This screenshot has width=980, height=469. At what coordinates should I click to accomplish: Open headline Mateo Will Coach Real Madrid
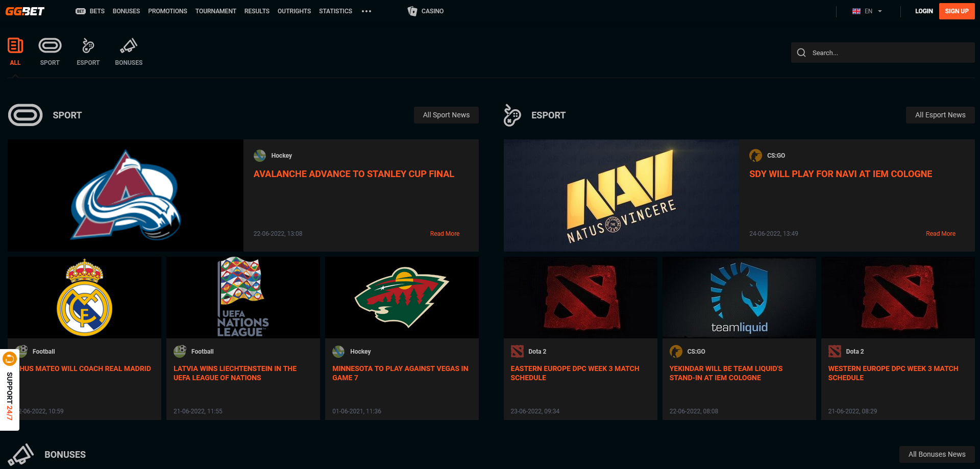[85, 368]
